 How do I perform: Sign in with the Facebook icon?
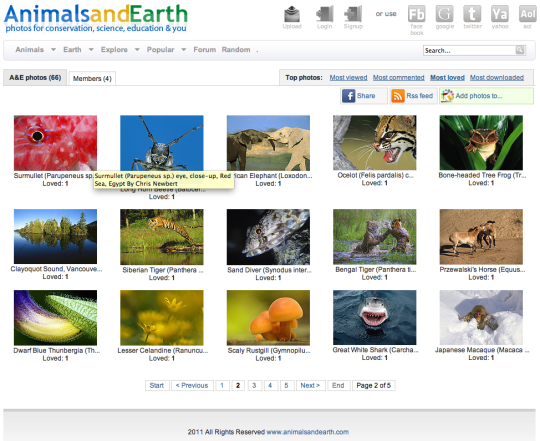pos(417,14)
